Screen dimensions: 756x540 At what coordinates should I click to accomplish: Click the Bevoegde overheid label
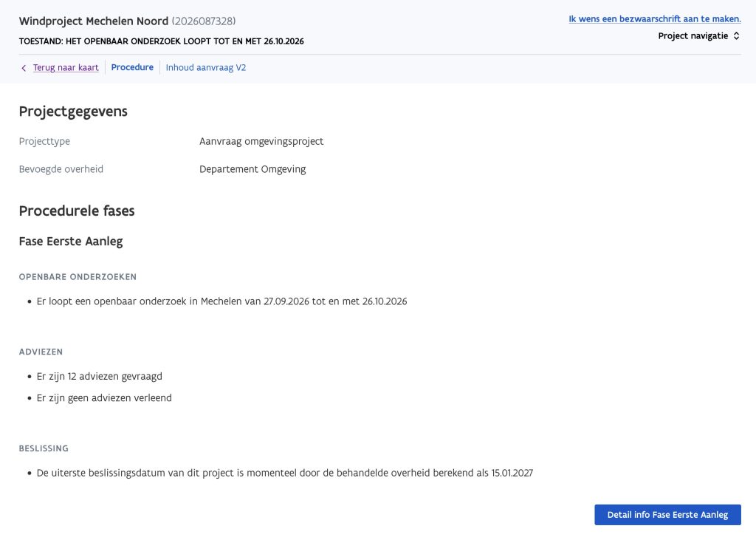click(x=61, y=169)
